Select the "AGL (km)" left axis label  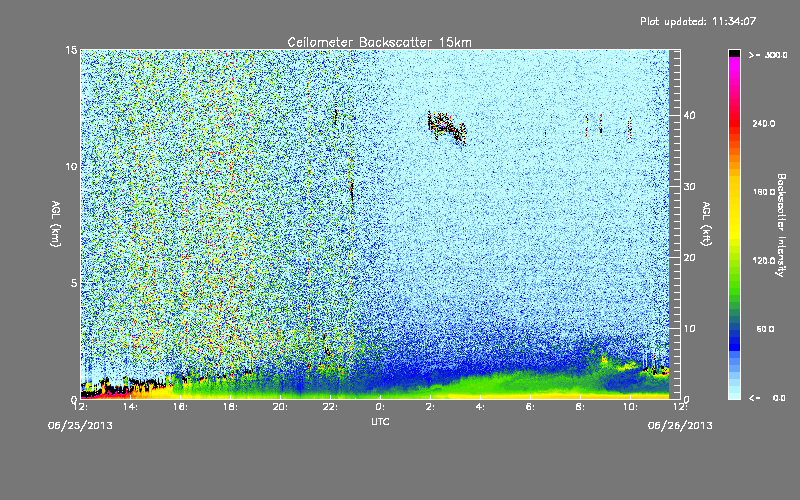pyautogui.click(x=56, y=224)
